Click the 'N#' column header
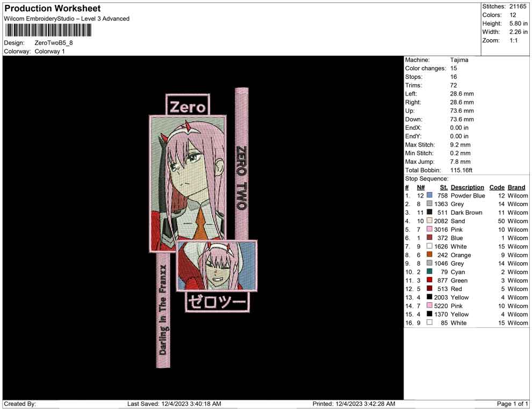 click(421, 187)
